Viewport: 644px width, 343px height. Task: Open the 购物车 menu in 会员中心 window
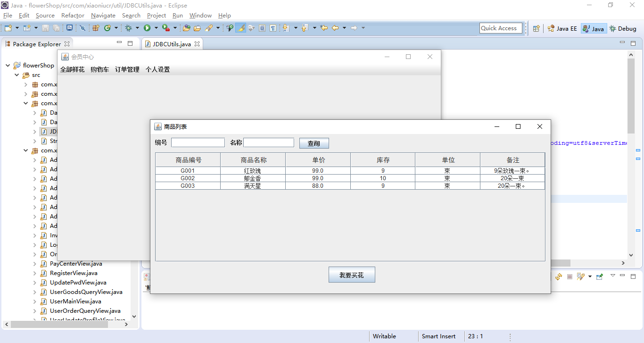[x=99, y=69]
